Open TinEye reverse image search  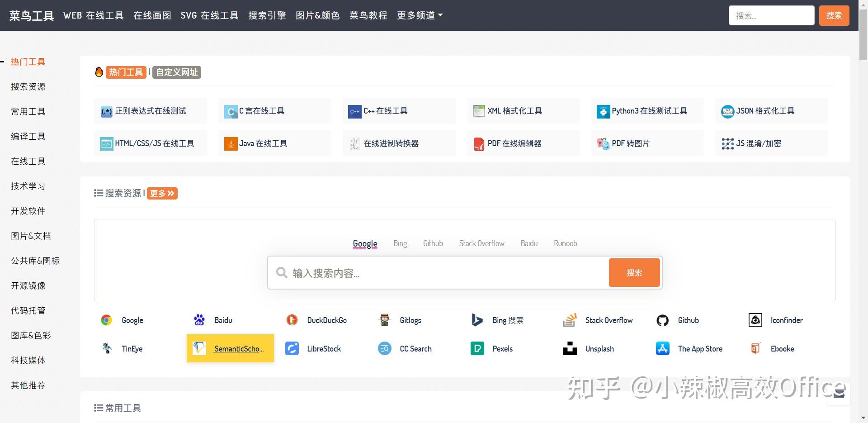(131, 348)
